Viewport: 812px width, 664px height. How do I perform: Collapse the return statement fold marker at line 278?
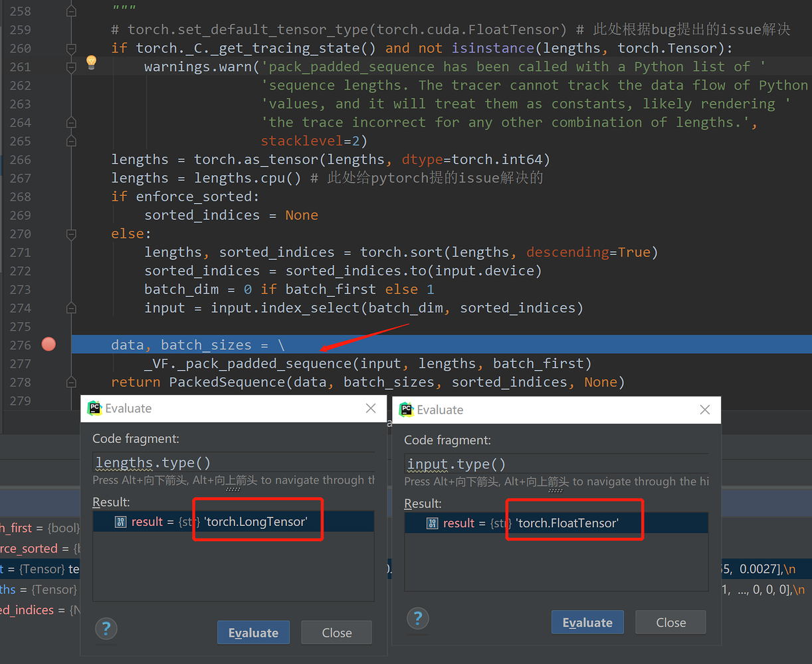[71, 382]
